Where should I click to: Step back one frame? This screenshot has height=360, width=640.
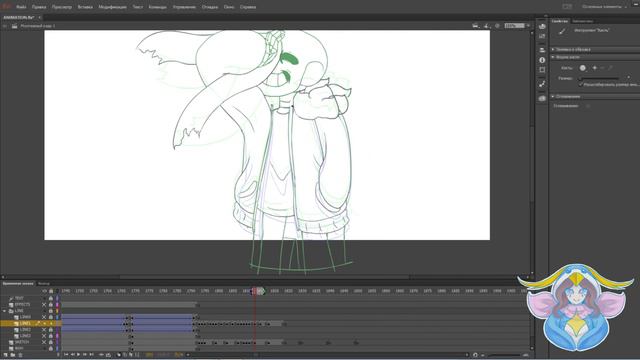coord(73,355)
